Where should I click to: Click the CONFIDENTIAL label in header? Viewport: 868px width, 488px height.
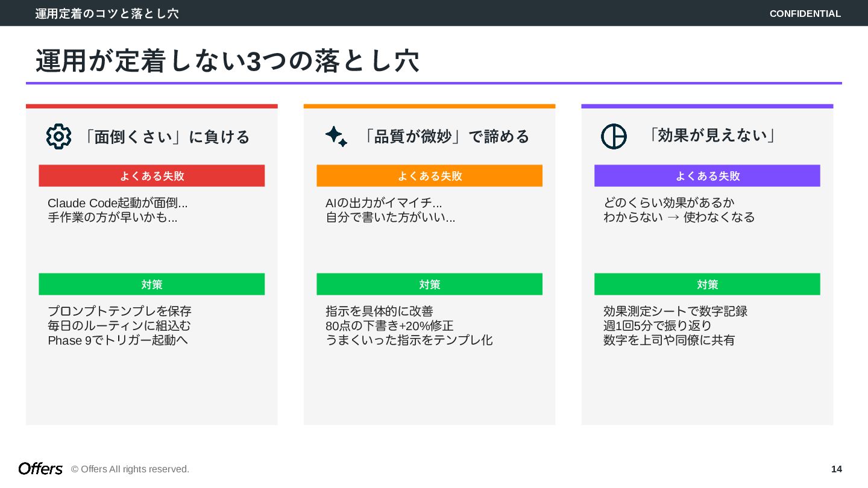pos(805,13)
